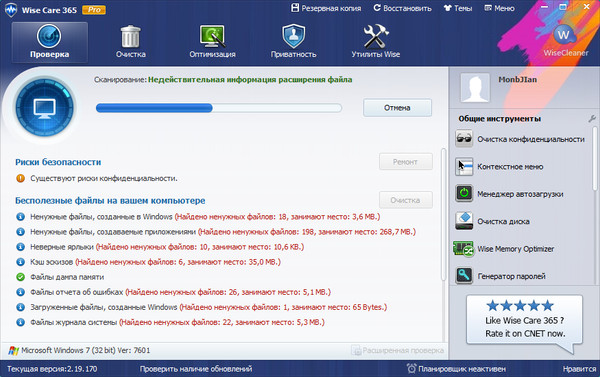Click the Бесполезные файлы на вашем компьютере heading
The image size is (600, 377).
click(x=110, y=201)
